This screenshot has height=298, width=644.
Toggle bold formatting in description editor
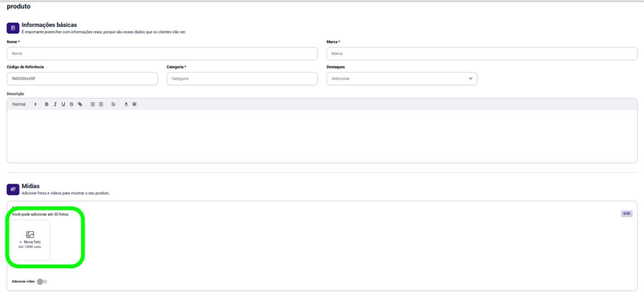(x=47, y=104)
